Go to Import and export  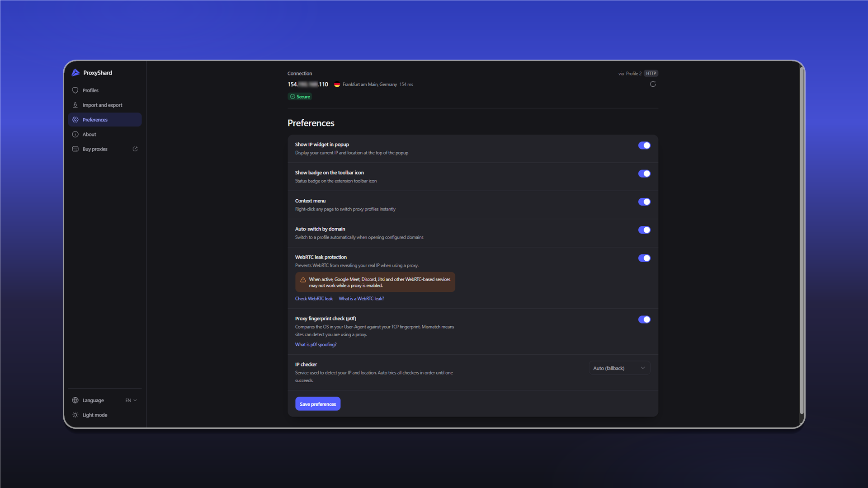point(104,105)
